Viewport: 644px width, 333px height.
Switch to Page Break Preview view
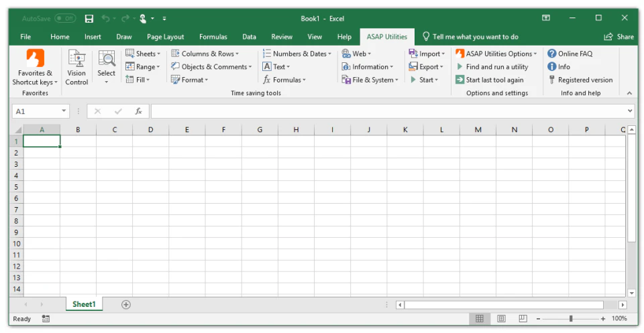[523, 319]
